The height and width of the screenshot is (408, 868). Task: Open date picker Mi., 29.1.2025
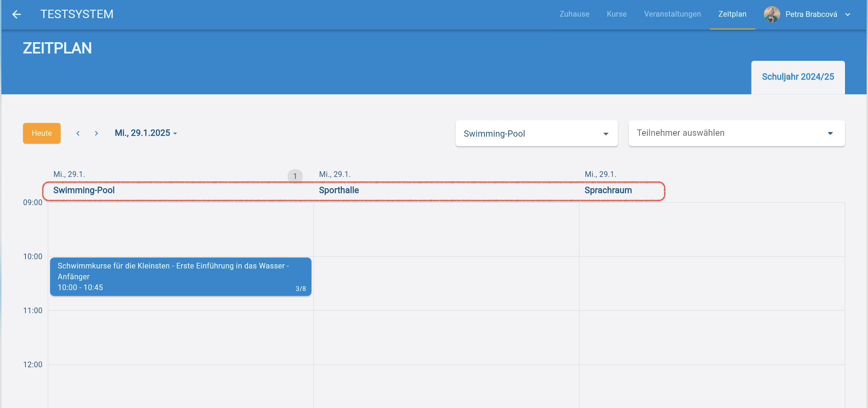[x=146, y=133]
